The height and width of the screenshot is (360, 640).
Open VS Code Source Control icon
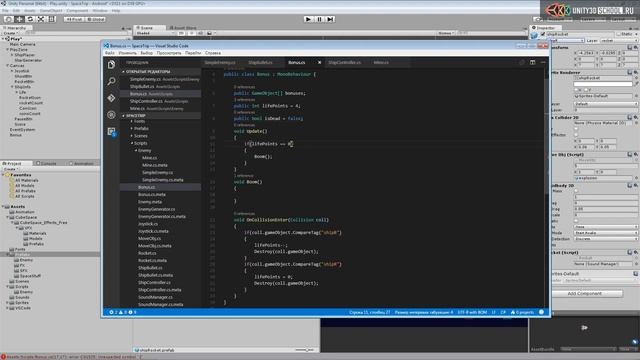(111, 98)
